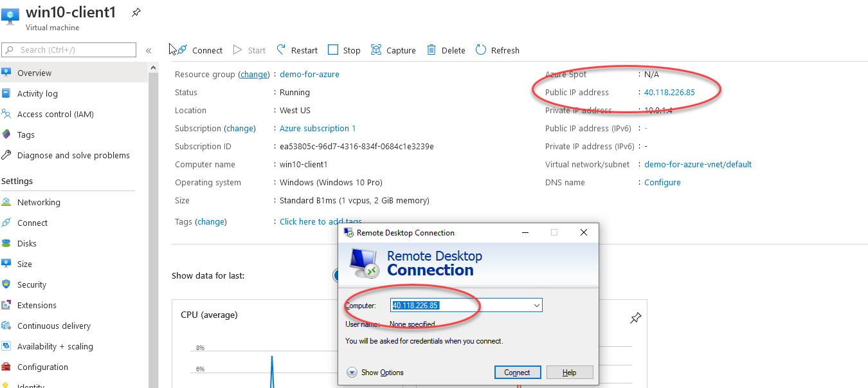Click the Disks icon in sidebar
868x388 pixels.
tap(6, 243)
